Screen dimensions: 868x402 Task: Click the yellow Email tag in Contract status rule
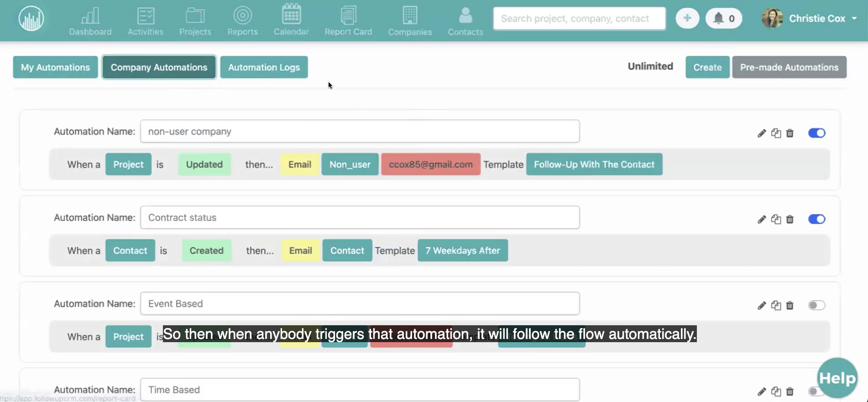tap(301, 250)
